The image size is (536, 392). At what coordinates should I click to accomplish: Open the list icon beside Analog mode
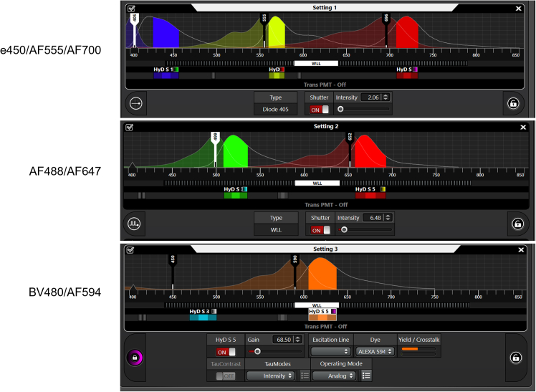point(366,375)
